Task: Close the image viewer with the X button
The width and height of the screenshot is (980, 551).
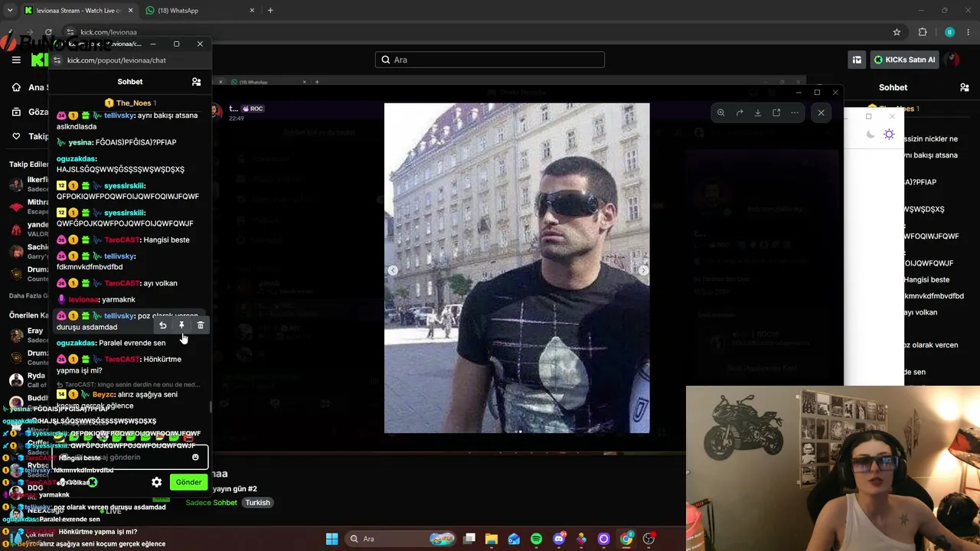Action: click(821, 112)
